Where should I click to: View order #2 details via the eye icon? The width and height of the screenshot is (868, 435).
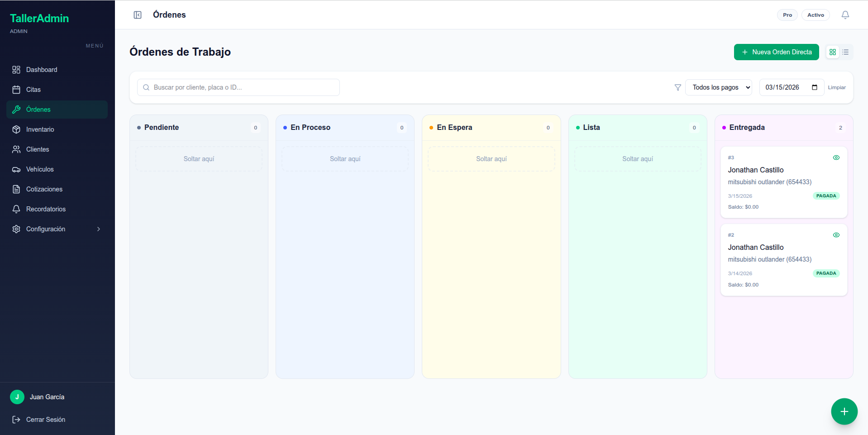(836, 235)
